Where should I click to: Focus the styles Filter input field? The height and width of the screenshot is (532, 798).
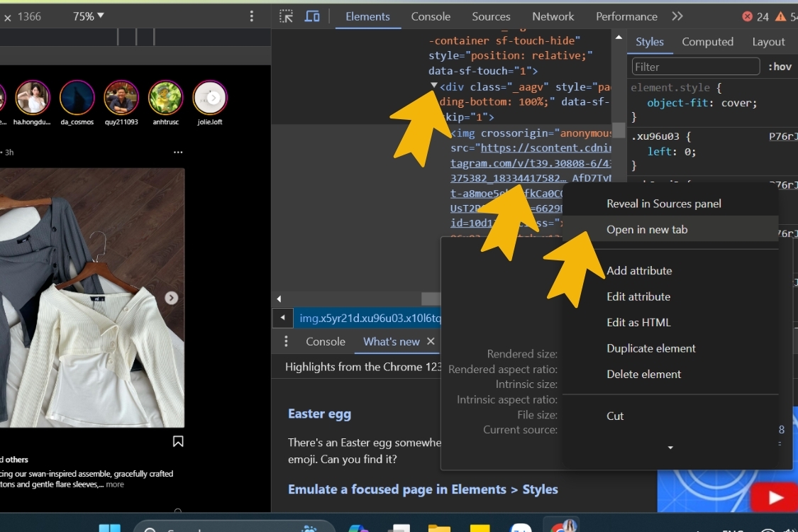coord(695,67)
